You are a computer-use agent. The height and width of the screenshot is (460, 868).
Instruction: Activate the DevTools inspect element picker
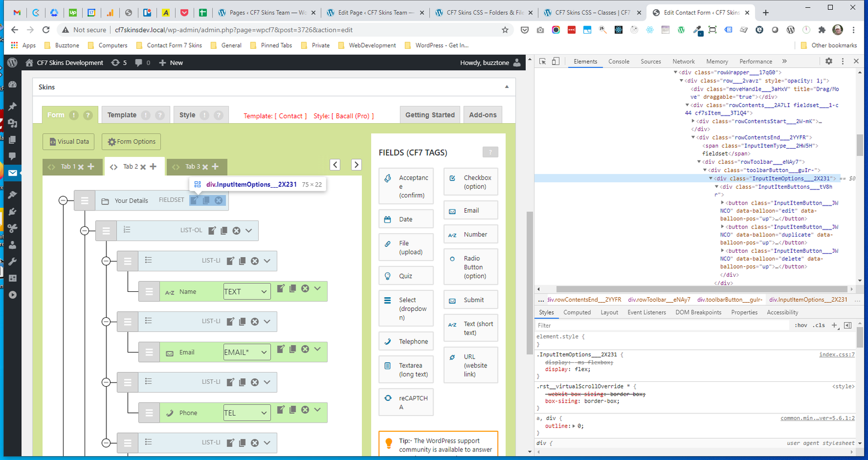pos(542,61)
